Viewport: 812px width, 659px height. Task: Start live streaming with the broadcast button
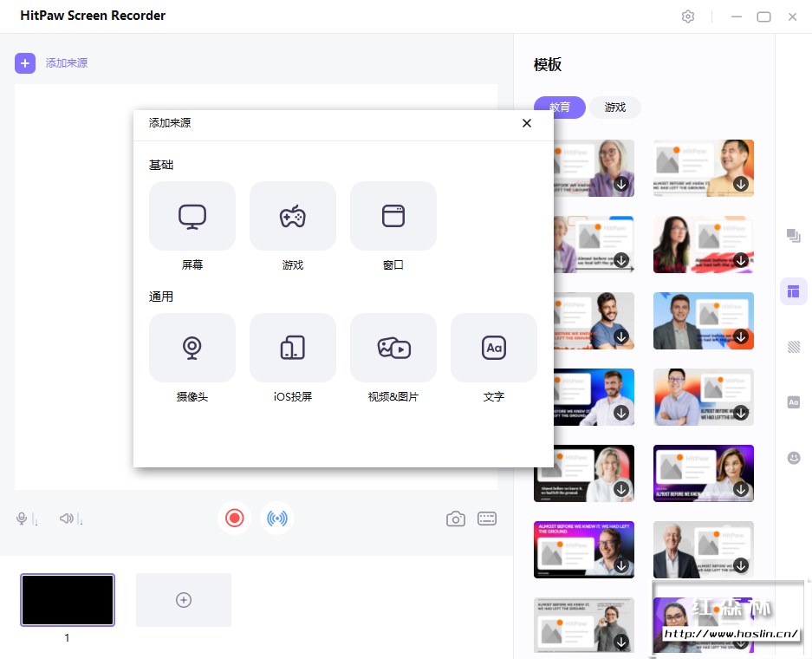coord(277,518)
